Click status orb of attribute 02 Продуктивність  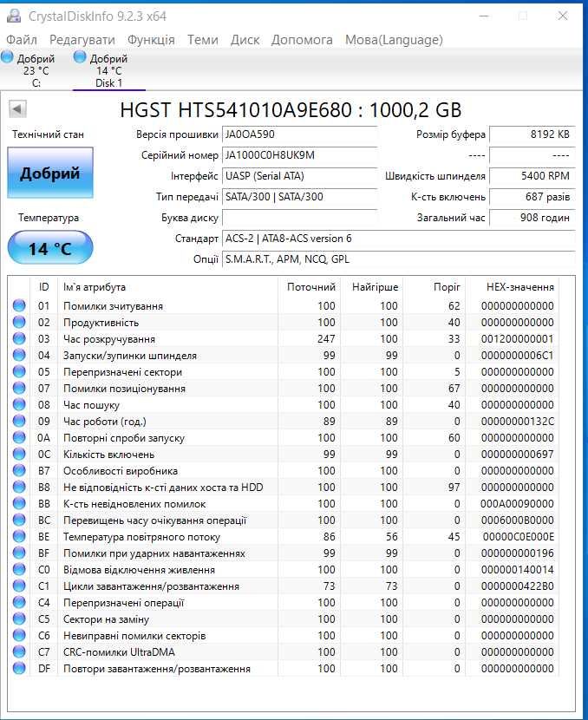(19, 322)
